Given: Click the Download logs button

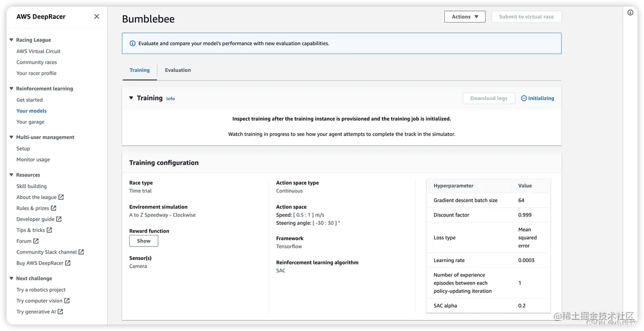Looking at the screenshot, I should [x=489, y=99].
